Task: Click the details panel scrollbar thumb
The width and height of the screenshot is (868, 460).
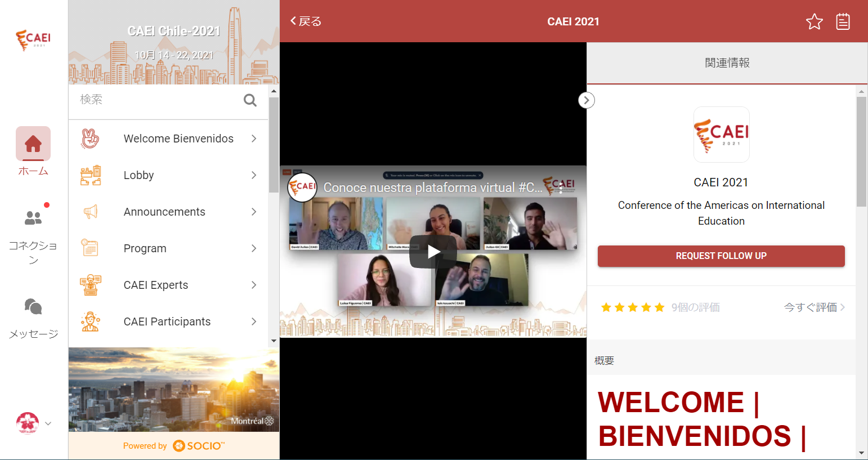Action: pyautogui.click(x=861, y=151)
